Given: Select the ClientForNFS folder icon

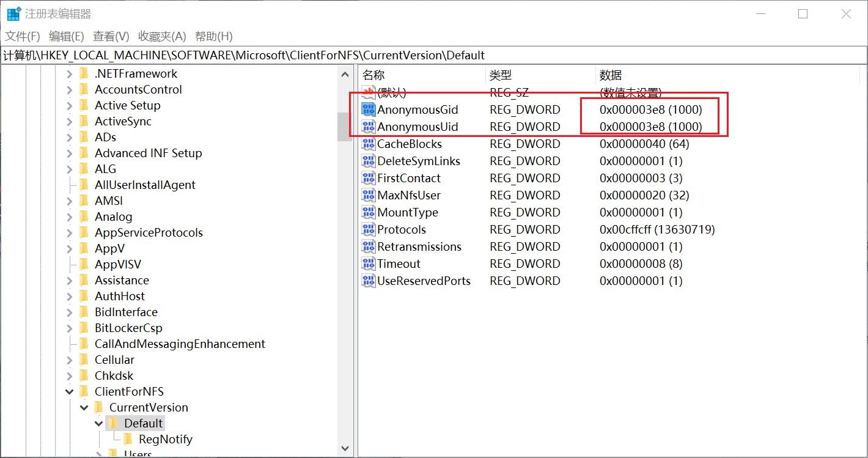Looking at the screenshot, I should point(84,392).
